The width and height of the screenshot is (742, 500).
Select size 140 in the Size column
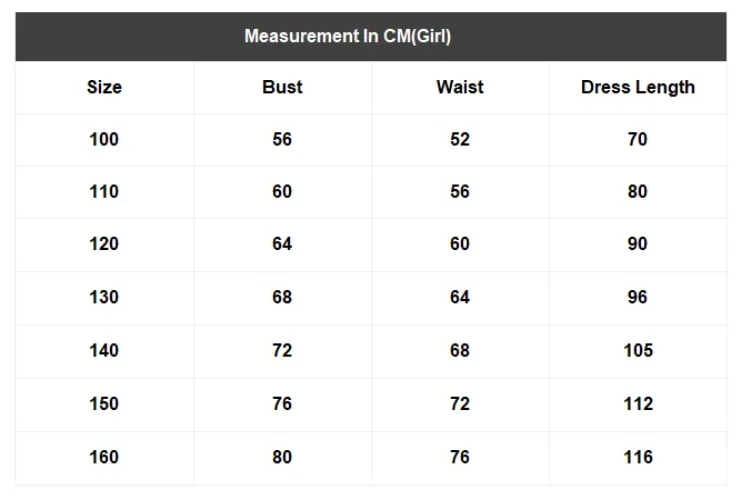(x=104, y=350)
